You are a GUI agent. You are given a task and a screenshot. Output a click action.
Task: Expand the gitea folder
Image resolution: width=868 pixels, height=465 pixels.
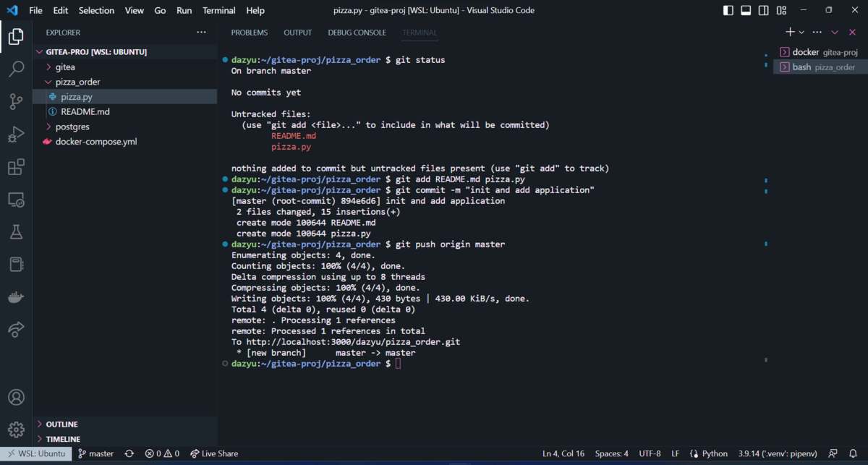click(x=124, y=67)
